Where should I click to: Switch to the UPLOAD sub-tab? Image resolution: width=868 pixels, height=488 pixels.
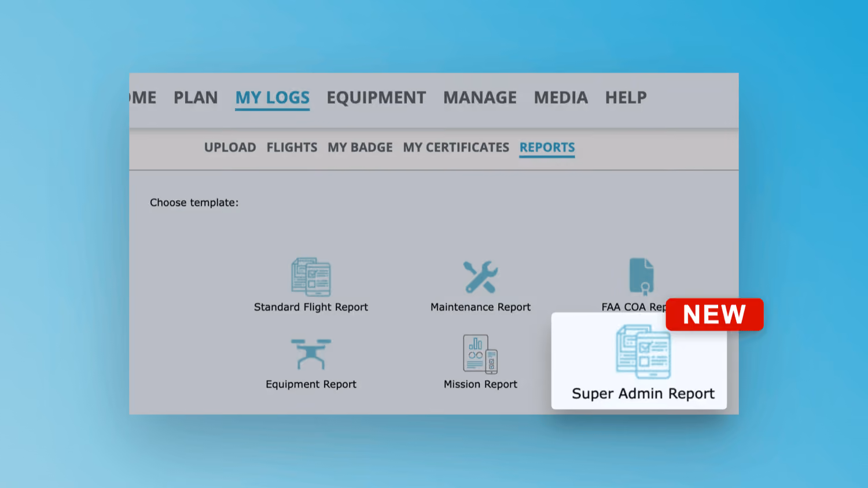pyautogui.click(x=230, y=148)
